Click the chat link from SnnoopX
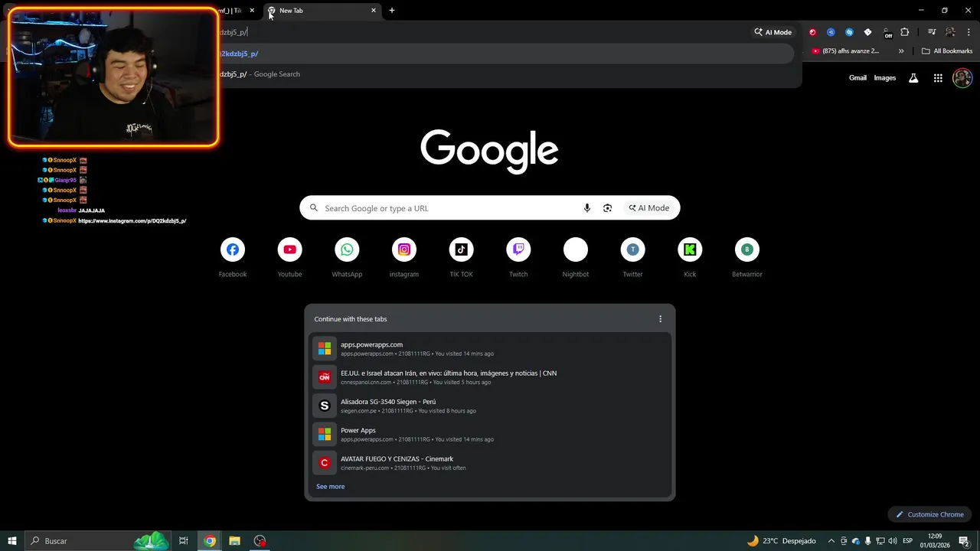Viewport: 980px width, 551px height. pyautogui.click(x=132, y=221)
